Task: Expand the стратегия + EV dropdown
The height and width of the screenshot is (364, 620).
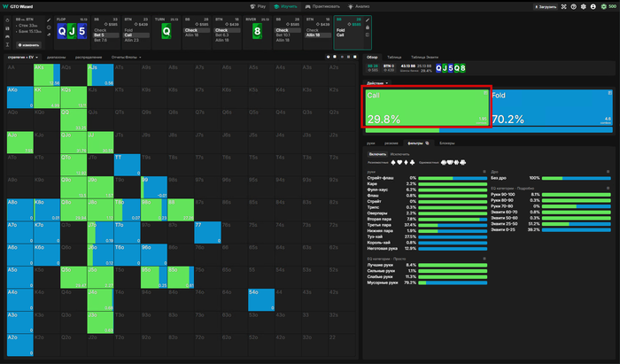Action: pos(24,58)
